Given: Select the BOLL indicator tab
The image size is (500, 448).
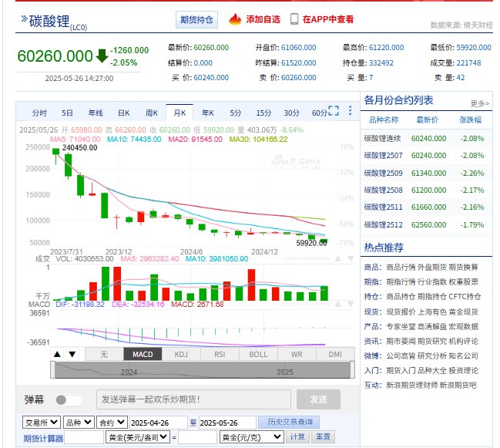Looking at the screenshot, I should [258, 354].
